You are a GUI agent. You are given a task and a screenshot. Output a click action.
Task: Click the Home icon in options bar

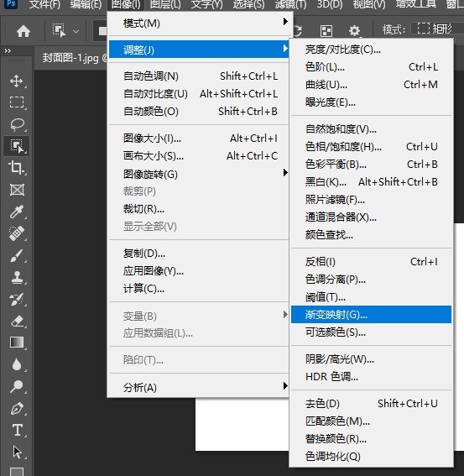pyautogui.click(x=23, y=31)
